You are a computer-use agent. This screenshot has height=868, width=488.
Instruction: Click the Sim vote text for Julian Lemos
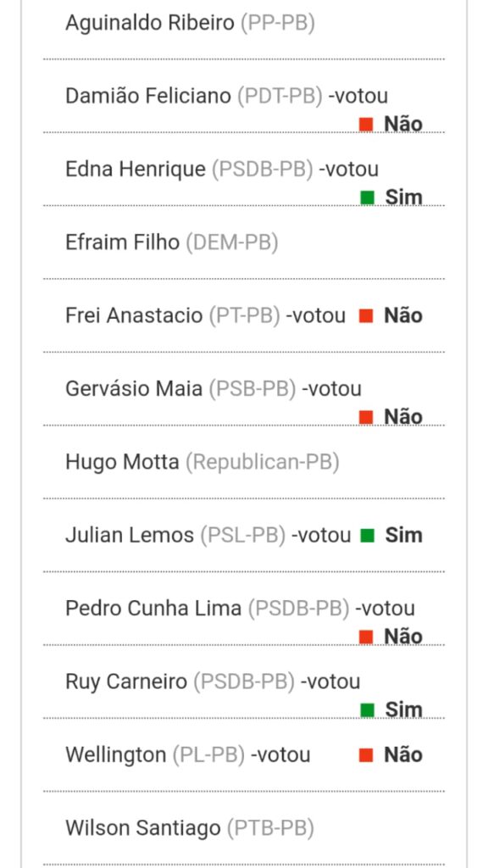(x=404, y=536)
